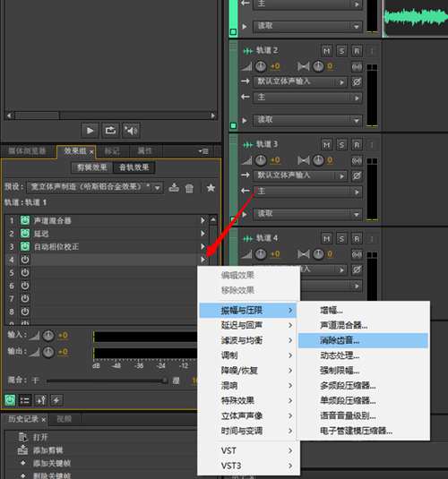Open track 2 automation mode dropdown
The image size is (448, 479).
(x=307, y=120)
